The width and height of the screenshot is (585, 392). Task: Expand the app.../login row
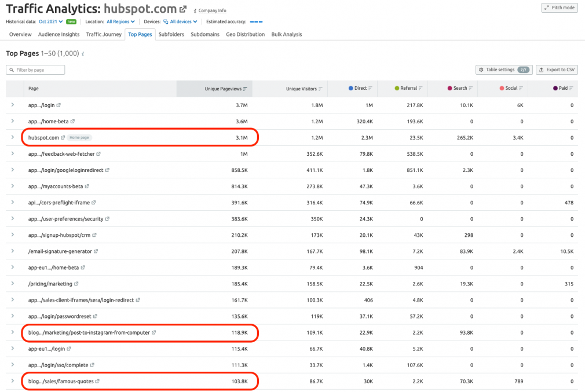13,105
